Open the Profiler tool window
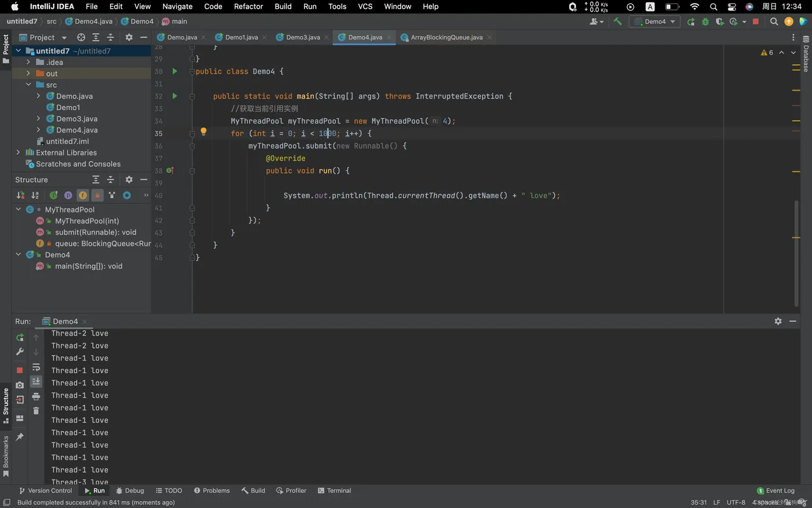 tap(291, 491)
